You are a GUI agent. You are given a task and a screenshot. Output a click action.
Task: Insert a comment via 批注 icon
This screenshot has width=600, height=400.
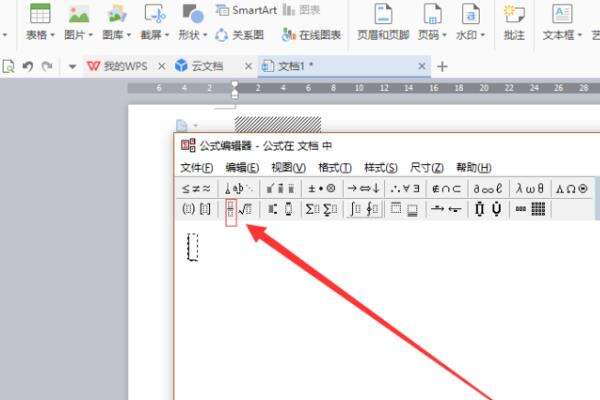click(514, 13)
